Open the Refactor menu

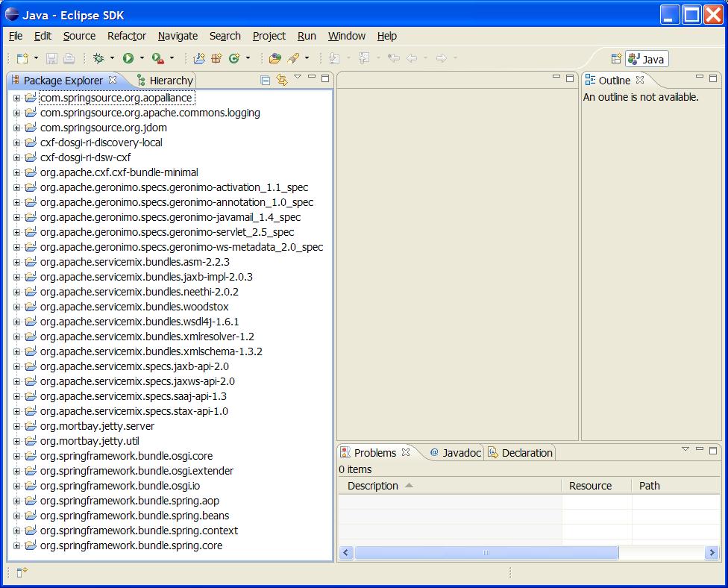[127, 36]
